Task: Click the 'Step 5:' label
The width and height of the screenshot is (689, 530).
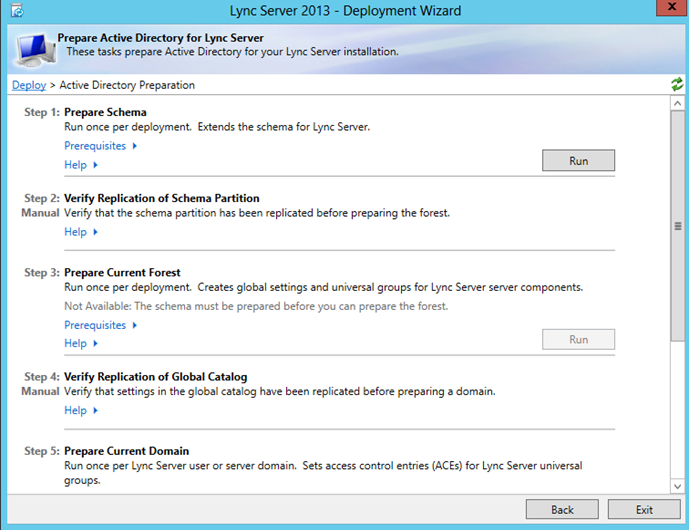Action: point(42,451)
